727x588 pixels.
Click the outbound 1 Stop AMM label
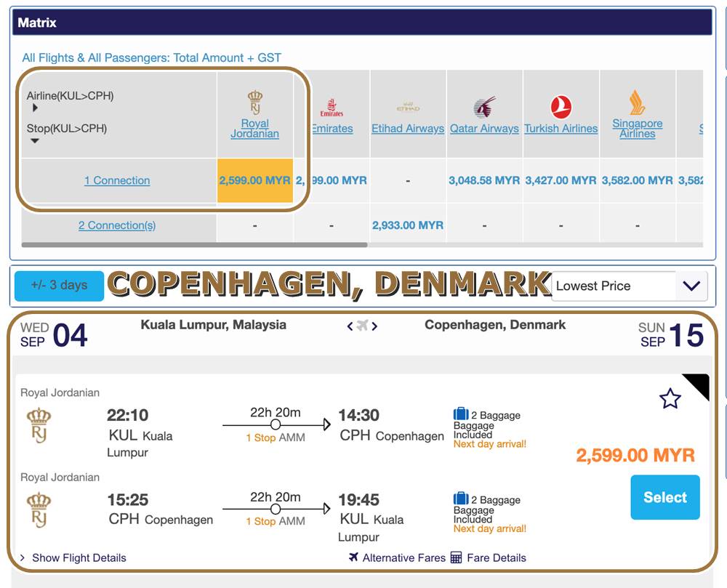click(276, 438)
